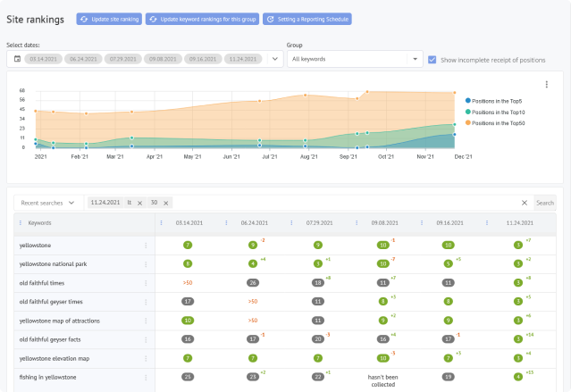Click Update keyword rankings for this group

(x=202, y=19)
